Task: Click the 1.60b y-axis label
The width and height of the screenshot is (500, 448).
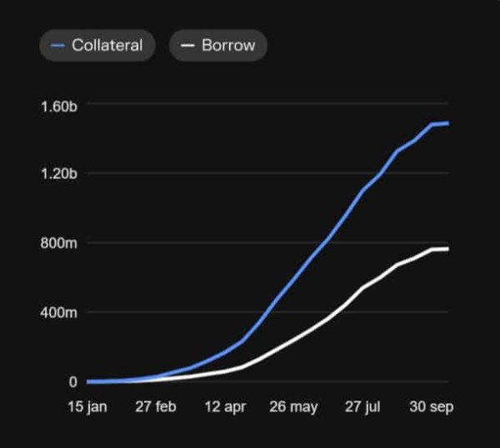Action: [58, 105]
